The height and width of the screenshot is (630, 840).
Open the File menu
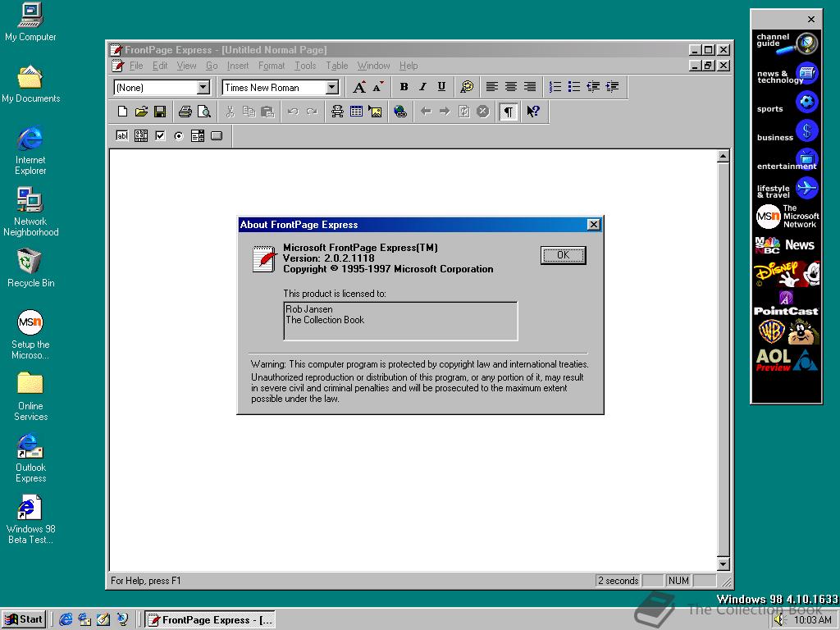click(136, 66)
